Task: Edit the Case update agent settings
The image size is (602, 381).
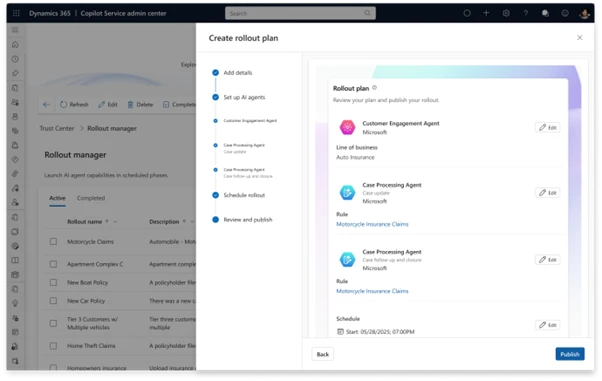Action: click(547, 193)
